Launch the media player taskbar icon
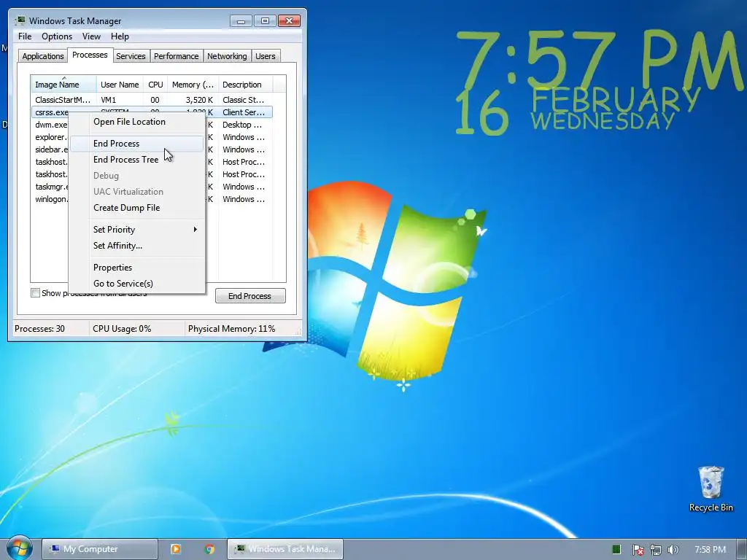Image resolution: width=747 pixels, height=560 pixels. point(175,549)
